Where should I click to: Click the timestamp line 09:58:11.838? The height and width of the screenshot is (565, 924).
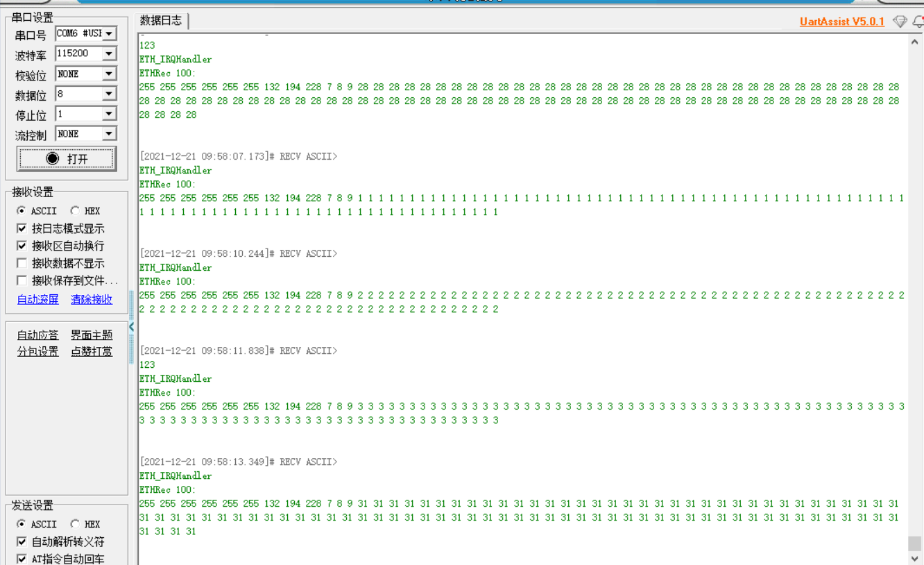238,351
